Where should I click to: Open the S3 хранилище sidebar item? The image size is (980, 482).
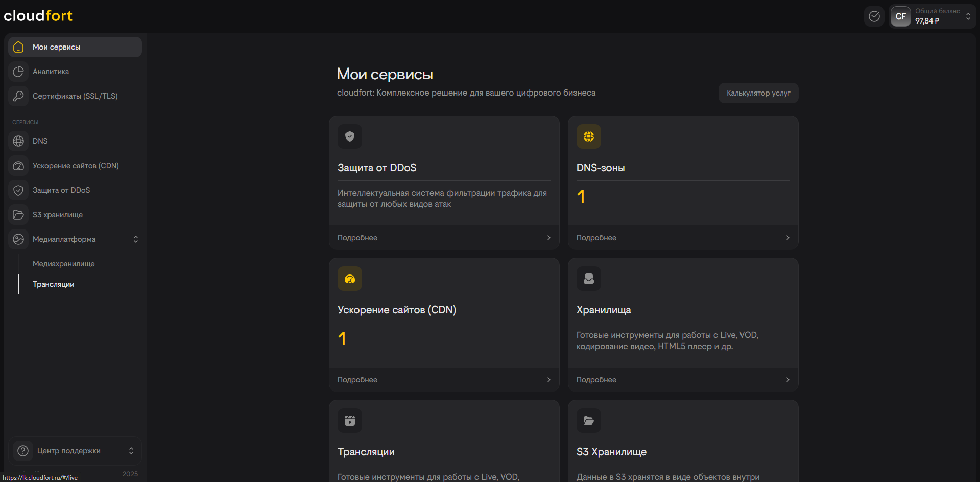[58, 215]
